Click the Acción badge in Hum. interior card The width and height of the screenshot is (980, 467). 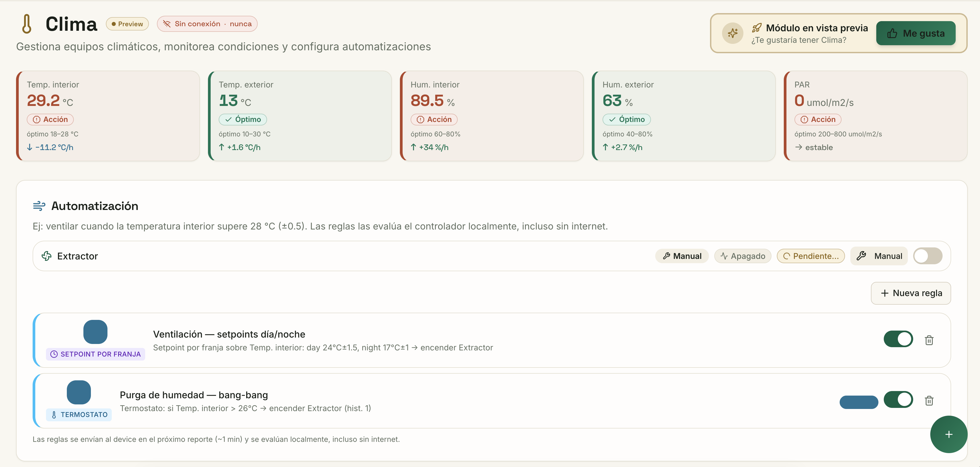tap(434, 120)
